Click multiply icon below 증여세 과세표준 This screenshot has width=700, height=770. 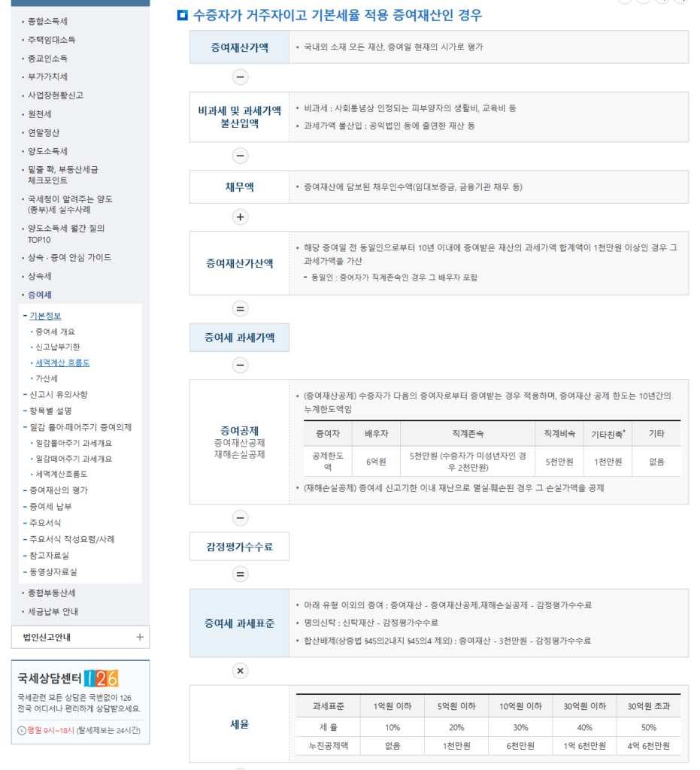pyautogui.click(x=240, y=671)
